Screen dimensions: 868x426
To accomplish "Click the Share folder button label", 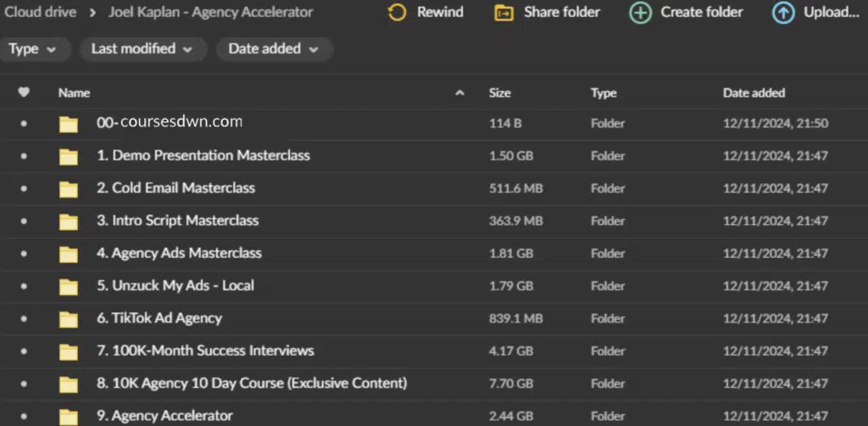I will pos(562,12).
